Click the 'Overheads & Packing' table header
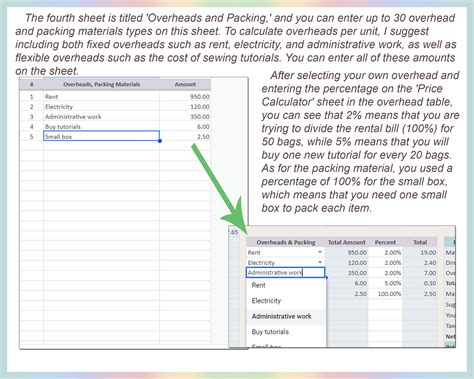The width and height of the screenshot is (474, 379). (x=286, y=242)
